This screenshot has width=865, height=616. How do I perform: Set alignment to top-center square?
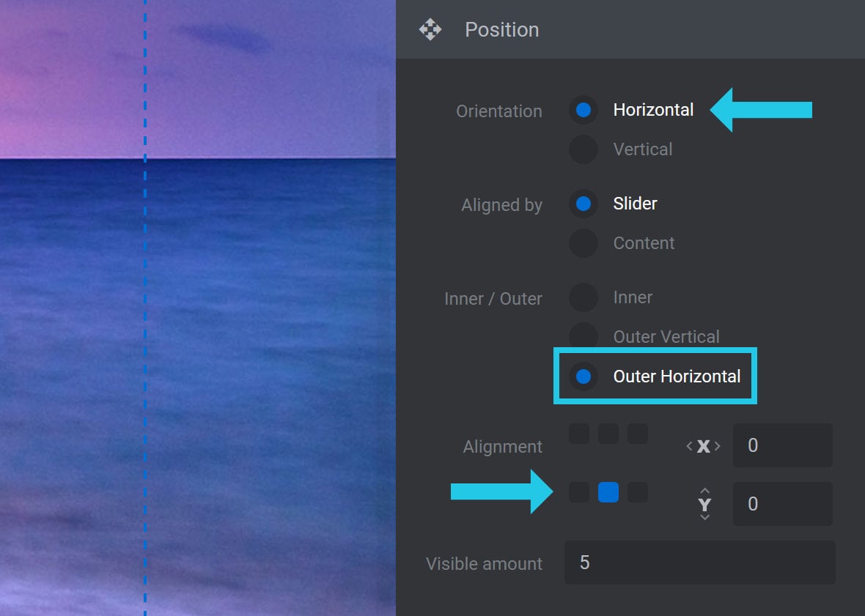608,434
